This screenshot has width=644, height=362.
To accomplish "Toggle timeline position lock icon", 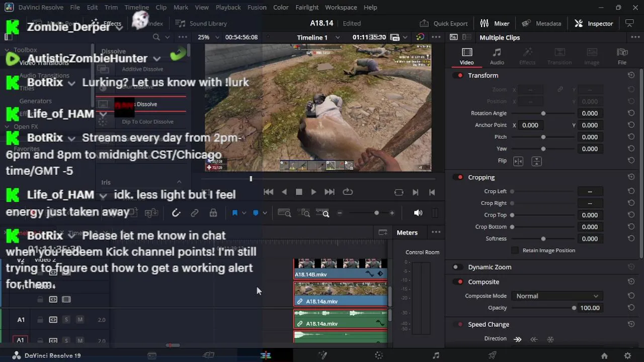I will (x=213, y=213).
